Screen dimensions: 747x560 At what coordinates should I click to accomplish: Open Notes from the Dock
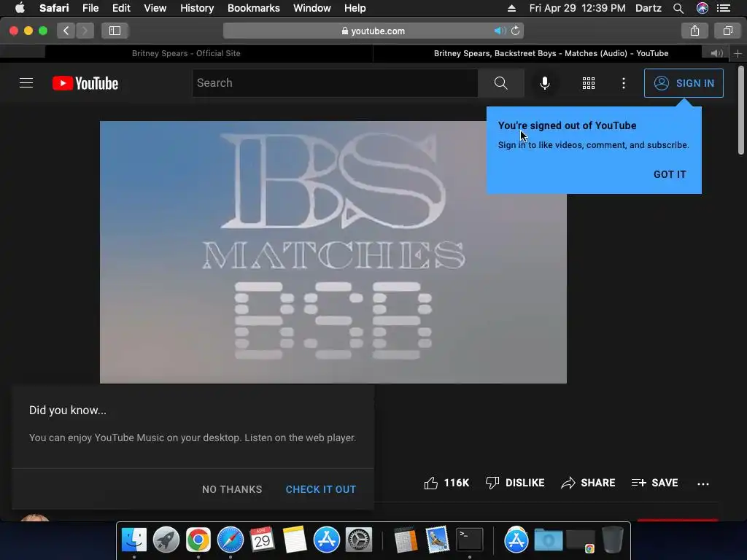click(x=295, y=540)
